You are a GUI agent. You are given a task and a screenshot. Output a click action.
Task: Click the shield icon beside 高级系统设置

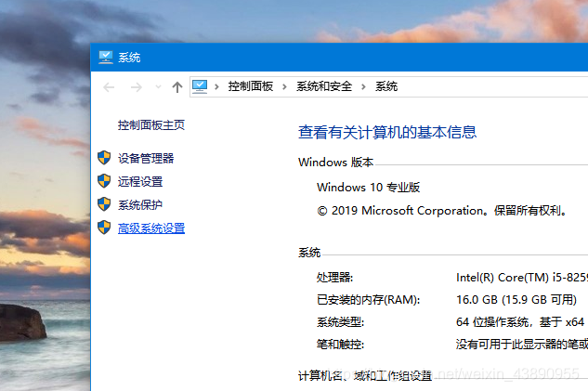click(104, 228)
